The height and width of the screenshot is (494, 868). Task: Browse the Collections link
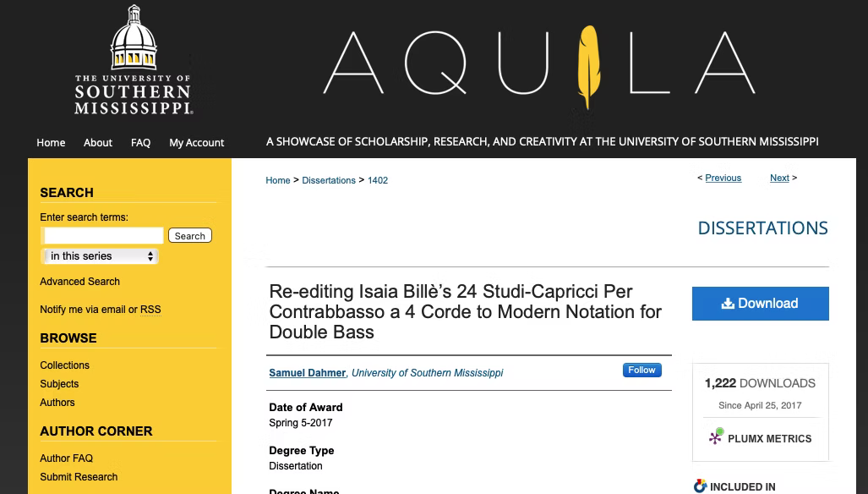point(64,365)
